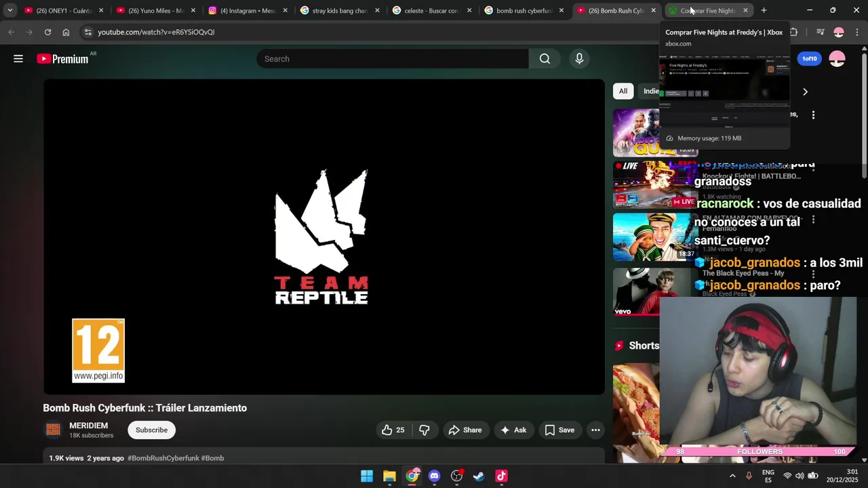Open Steam from the taskbar
This screenshot has width=868, height=488.
pyautogui.click(x=479, y=476)
